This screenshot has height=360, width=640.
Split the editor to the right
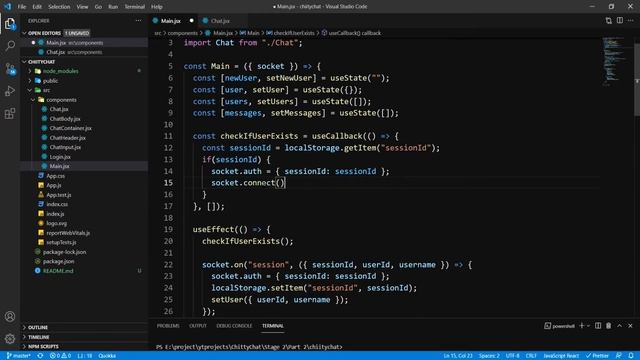click(620, 20)
